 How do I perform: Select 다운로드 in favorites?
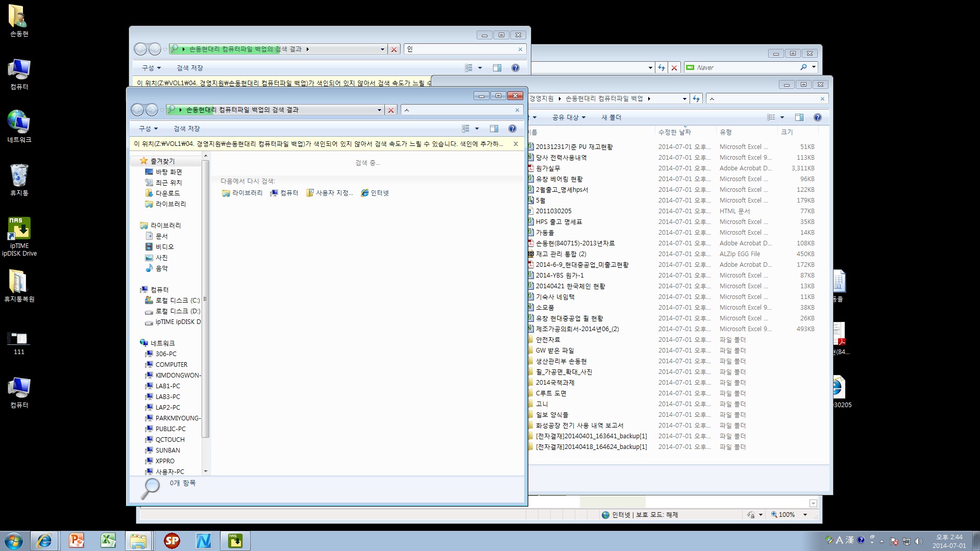pos(163,193)
